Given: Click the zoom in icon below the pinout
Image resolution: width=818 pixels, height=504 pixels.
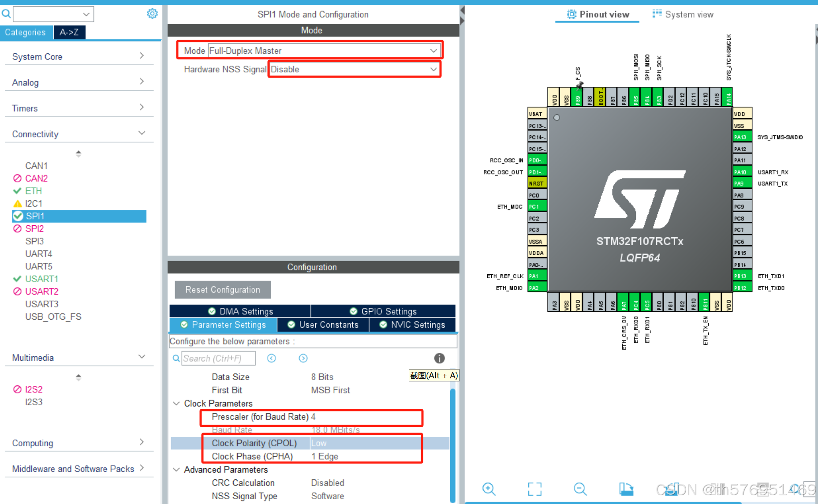Looking at the screenshot, I should click(489, 489).
